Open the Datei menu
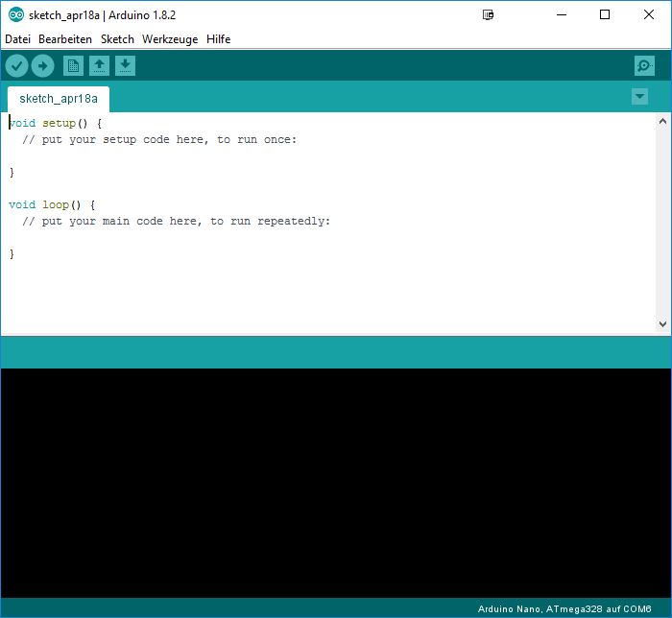Viewport: 672px width, 618px height. pos(17,39)
